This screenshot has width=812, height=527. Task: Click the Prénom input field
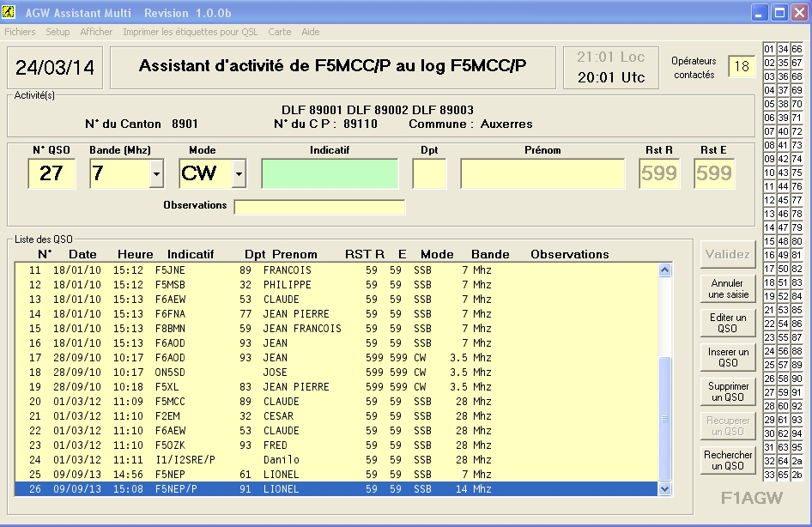coord(542,173)
